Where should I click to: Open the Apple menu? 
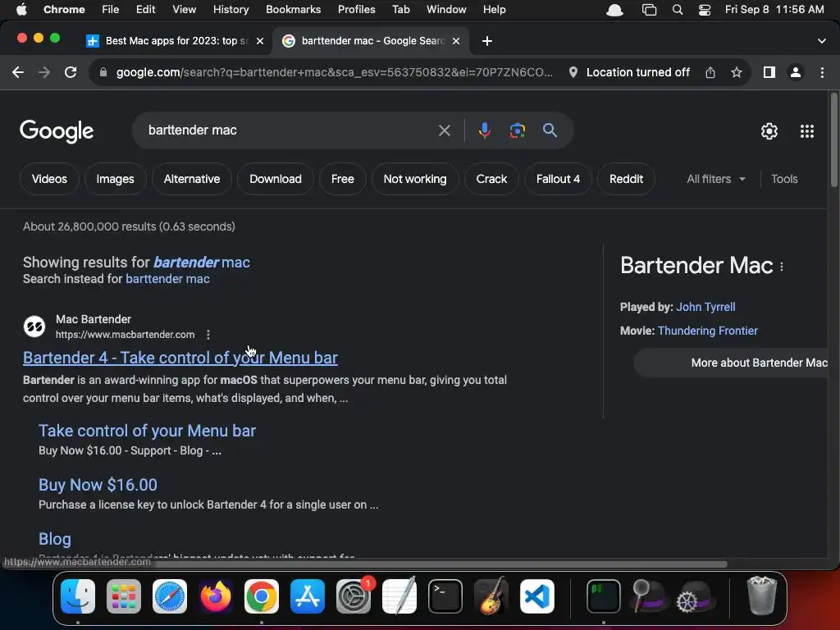21,10
